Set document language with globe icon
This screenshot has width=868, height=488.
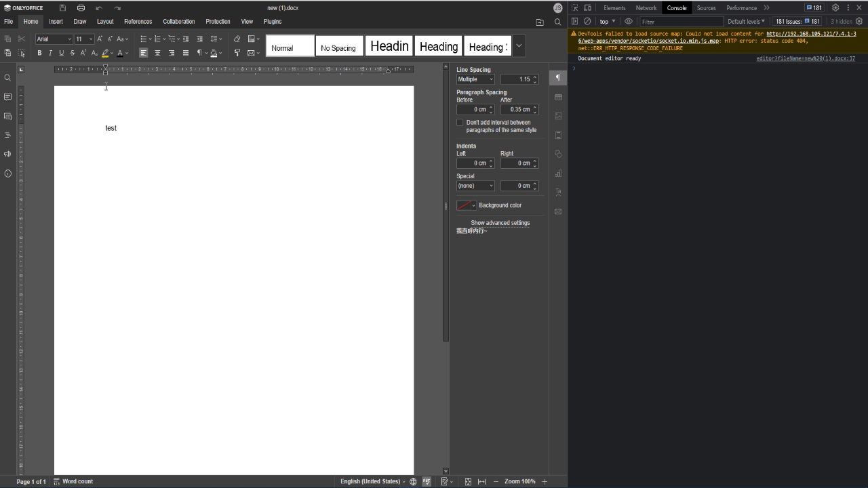[x=413, y=481]
